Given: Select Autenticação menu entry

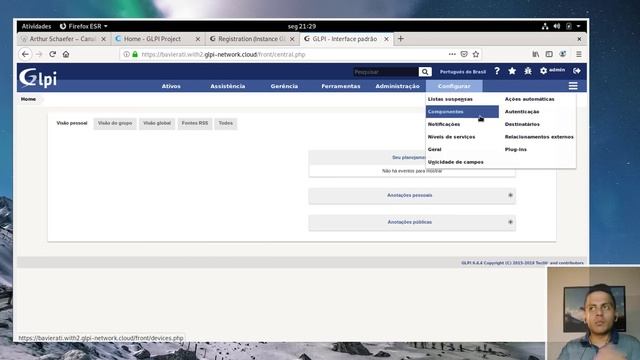Looking at the screenshot, I should [522, 111].
